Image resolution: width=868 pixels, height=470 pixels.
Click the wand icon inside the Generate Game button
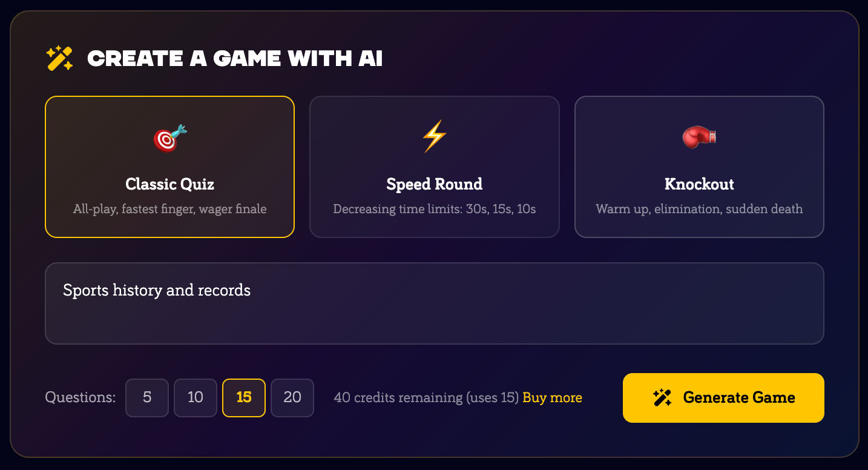662,397
